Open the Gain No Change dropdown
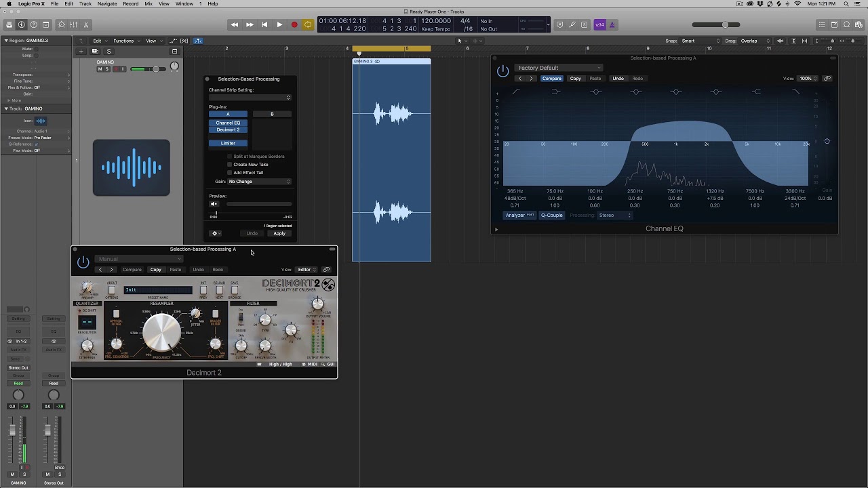Image resolution: width=868 pixels, height=488 pixels. pyautogui.click(x=259, y=182)
